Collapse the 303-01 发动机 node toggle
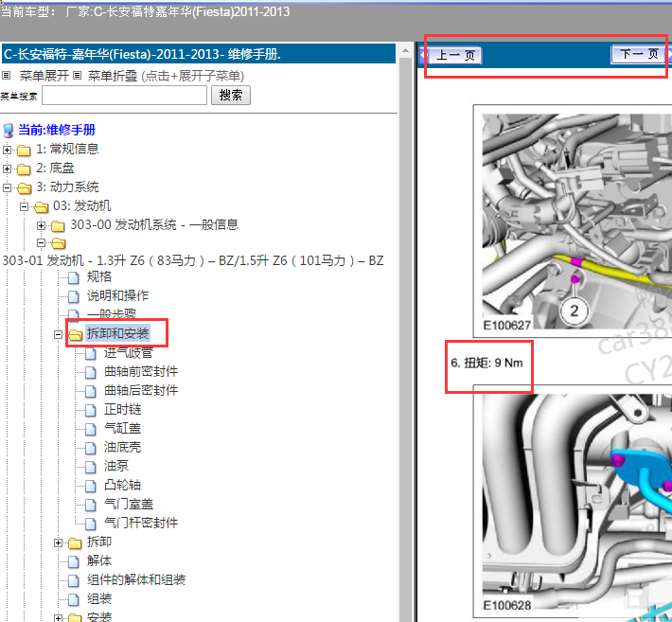Screen dimensions: 672x622 41,243
